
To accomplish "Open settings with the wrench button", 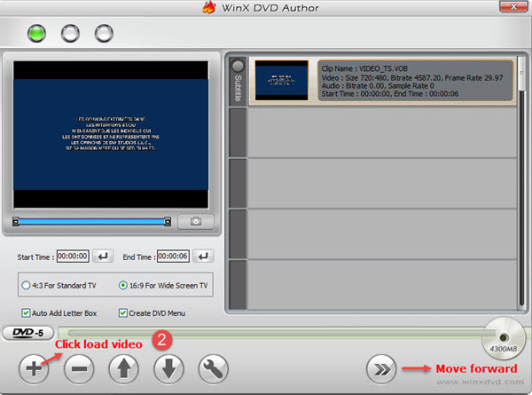I will click(214, 369).
